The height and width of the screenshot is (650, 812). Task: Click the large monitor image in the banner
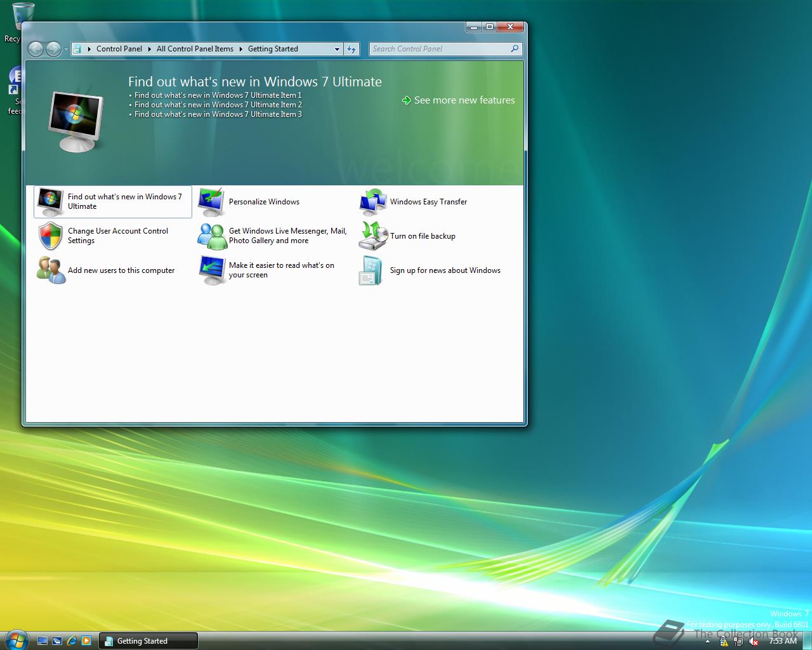pyautogui.click(x=75, y=121)
